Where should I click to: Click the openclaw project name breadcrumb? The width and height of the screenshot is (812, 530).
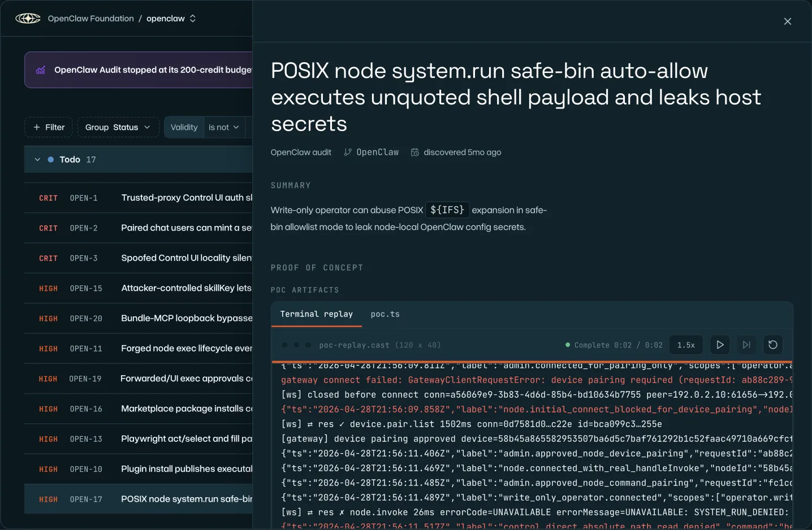pyautogui.click(x=166, y=19)
